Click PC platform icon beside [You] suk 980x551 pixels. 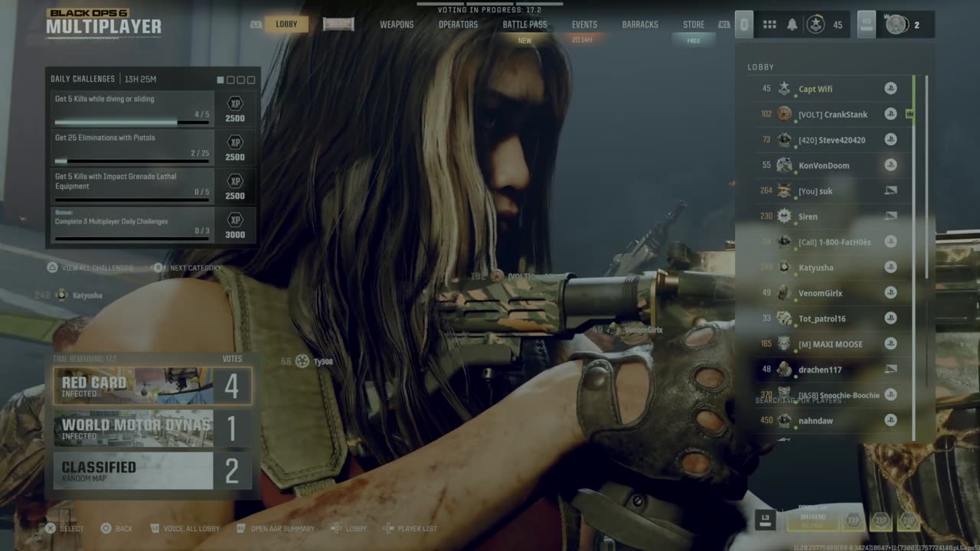coord(890,191)
